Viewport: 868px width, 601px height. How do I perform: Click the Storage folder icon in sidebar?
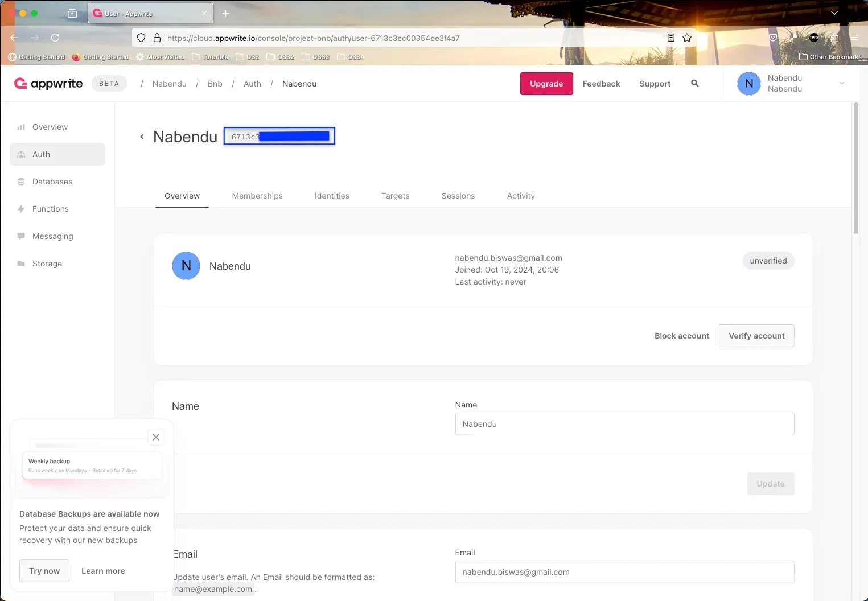point(21,264)
